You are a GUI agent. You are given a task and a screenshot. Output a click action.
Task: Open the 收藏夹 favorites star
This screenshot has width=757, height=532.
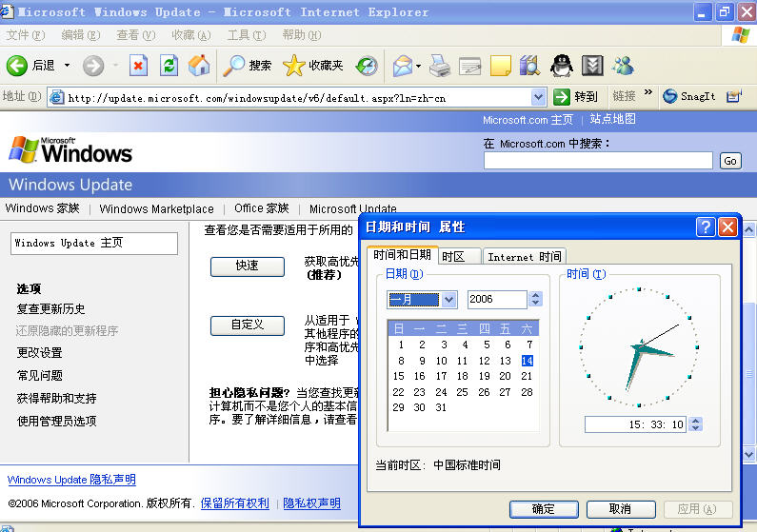click(x=313, y=66)
